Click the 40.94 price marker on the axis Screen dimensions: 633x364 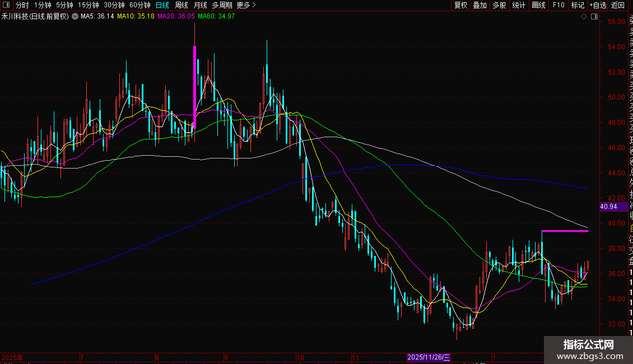613,207
